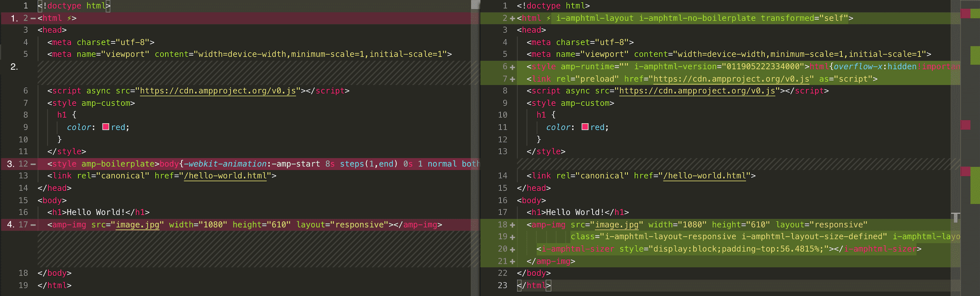Click the topmost red marker in the overview ruler
This screenshot has width=980, height=296.
pos(965,14)
